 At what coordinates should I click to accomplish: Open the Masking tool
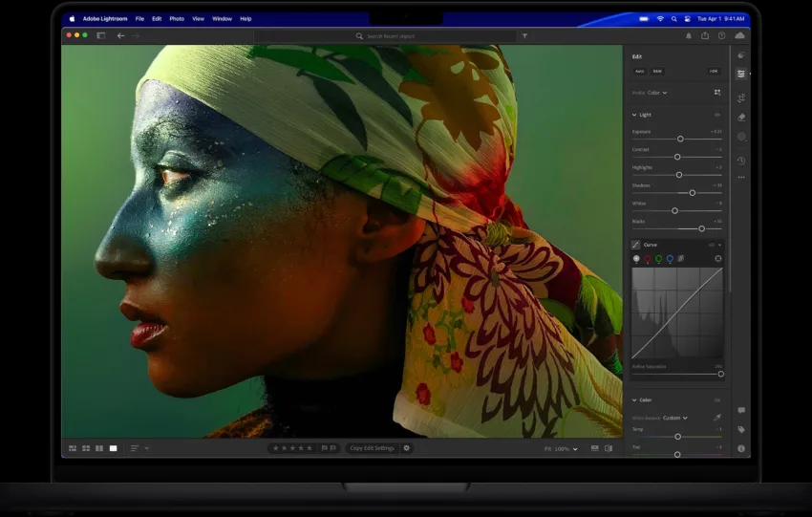pos(741,137)
